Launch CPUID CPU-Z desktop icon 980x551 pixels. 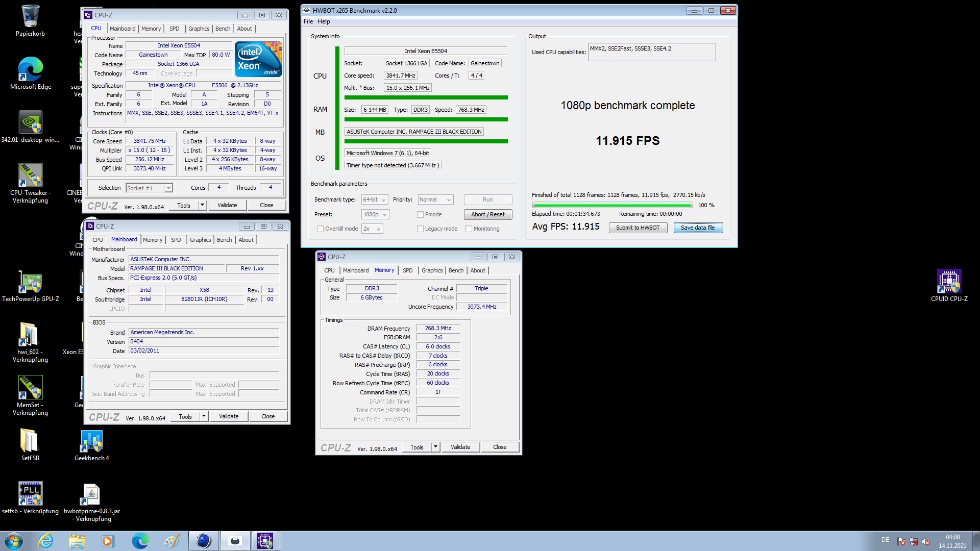949,285
